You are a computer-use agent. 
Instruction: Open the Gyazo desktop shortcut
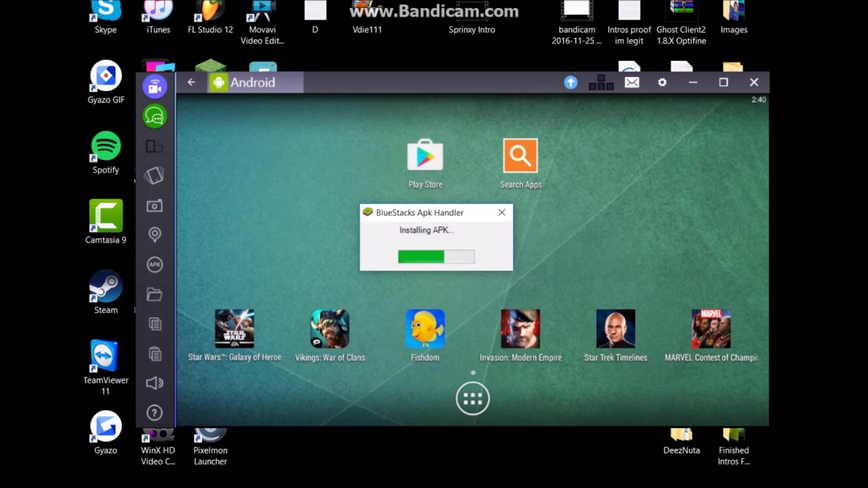pos(106,433)
